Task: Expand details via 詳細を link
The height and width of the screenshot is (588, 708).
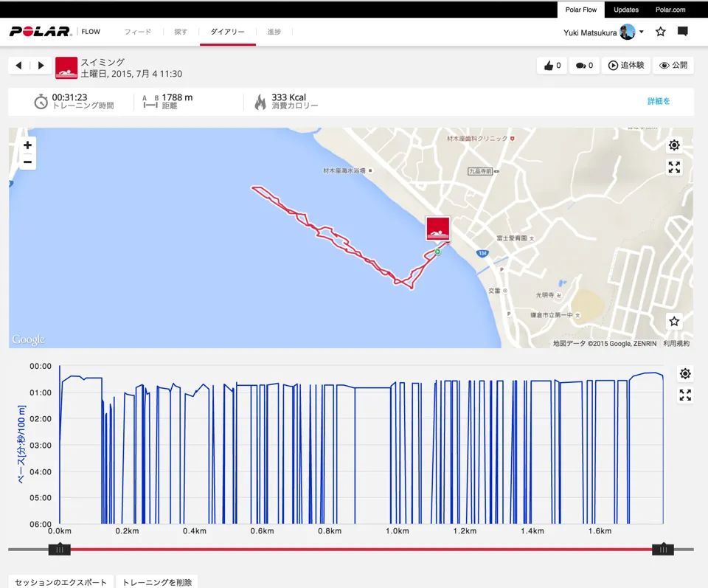Action: [x=659, y=101]
